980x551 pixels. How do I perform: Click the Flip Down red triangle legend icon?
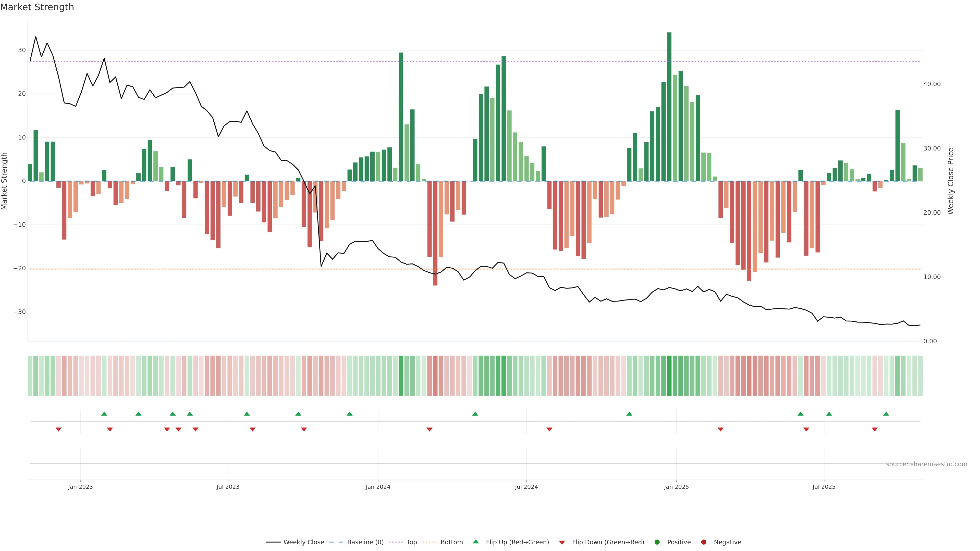point(562,543)
